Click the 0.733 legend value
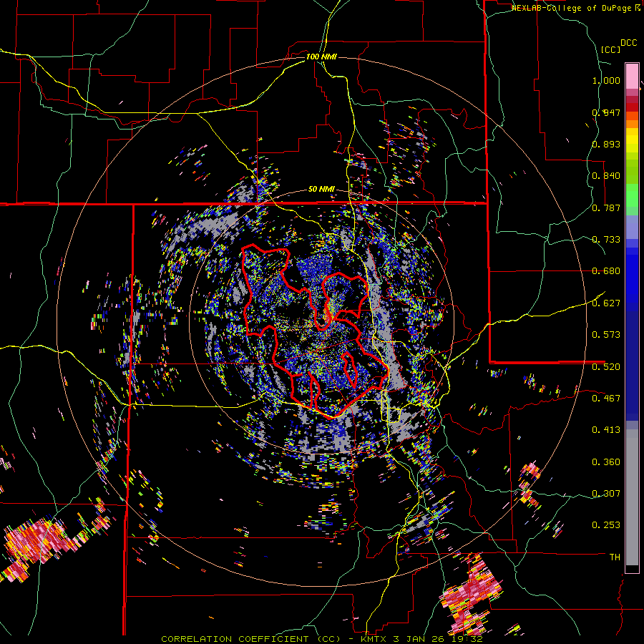The width and height of the screenshot is (644, 644). [x=606, y=240]
